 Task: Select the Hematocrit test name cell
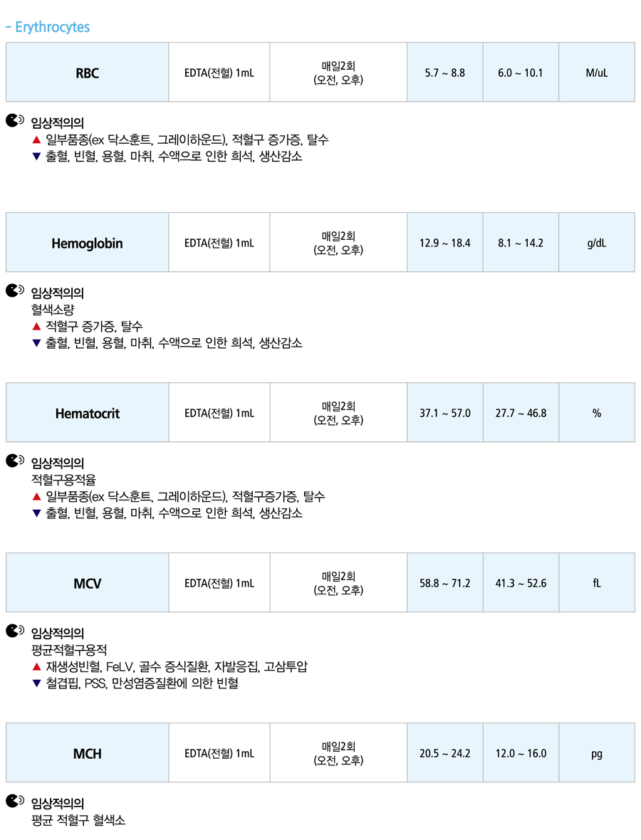tap(88, 412)
